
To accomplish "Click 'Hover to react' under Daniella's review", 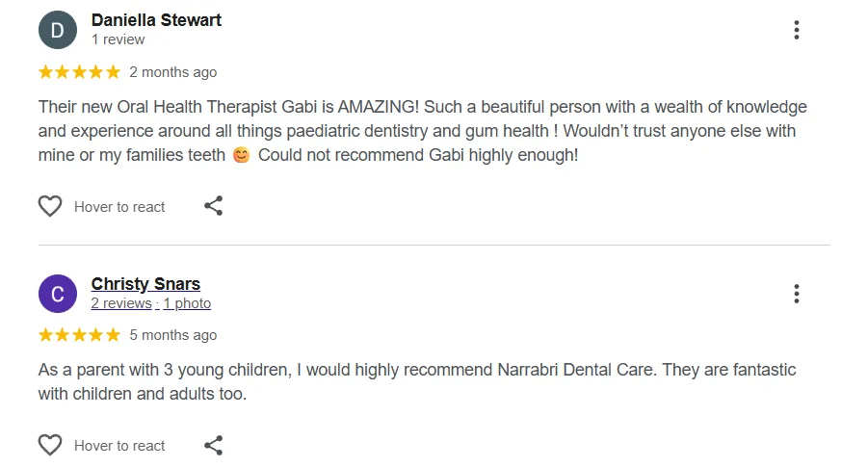I will 119,207.
